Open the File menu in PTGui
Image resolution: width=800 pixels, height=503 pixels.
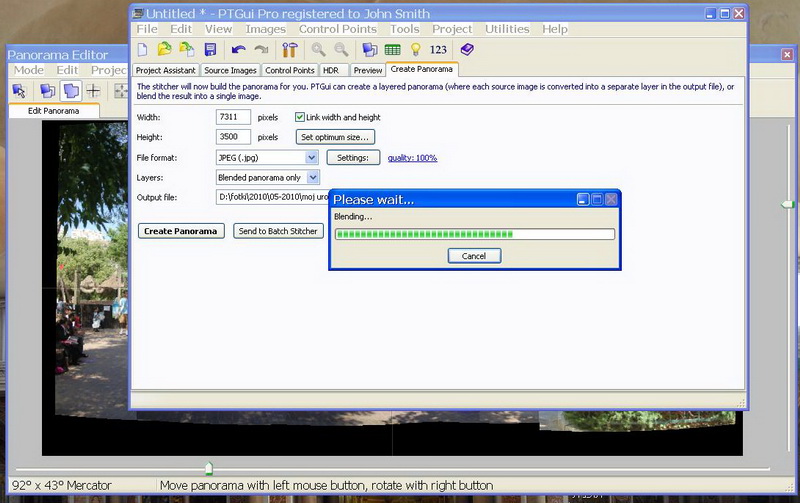pos(147,29)
